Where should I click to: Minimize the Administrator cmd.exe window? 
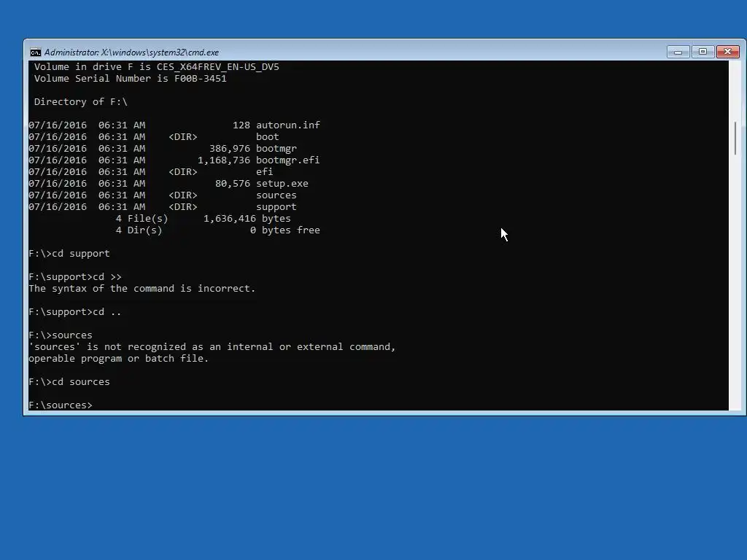678,52
